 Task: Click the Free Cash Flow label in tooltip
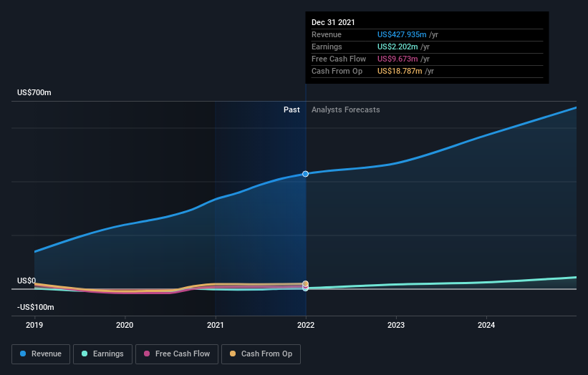339,59
